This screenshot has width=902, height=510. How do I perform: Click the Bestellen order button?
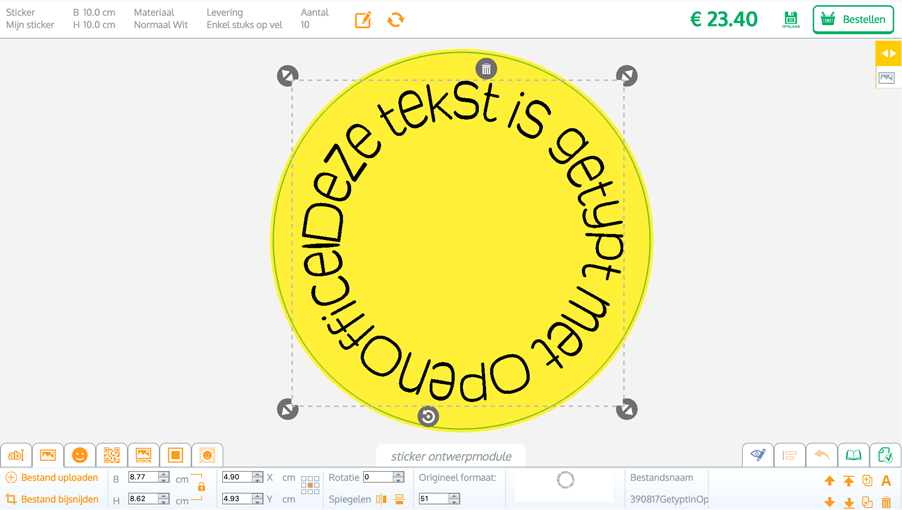853,20
